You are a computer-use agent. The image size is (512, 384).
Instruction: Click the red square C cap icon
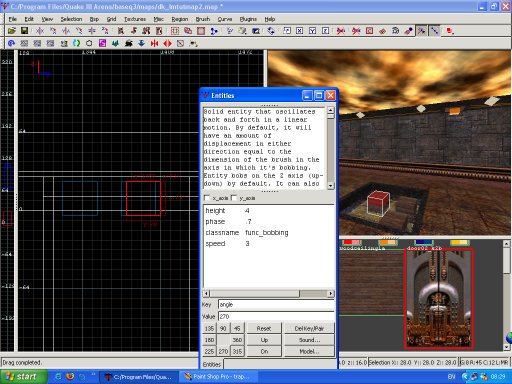click(x=369, y=31)
